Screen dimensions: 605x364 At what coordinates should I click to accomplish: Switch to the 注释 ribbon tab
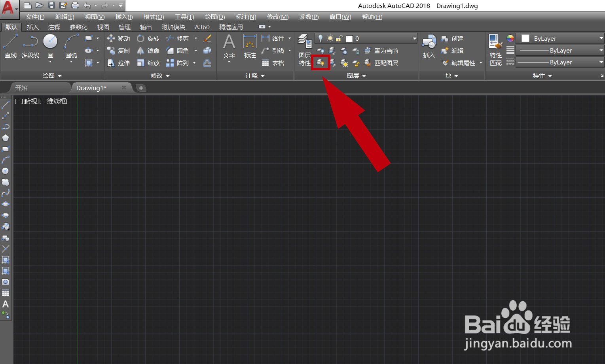pyautogui.click(x=54, y=27)
